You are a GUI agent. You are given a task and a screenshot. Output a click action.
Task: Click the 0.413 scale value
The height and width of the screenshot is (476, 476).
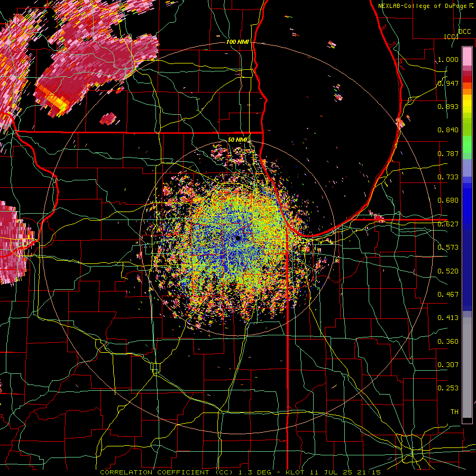point(448,318)
